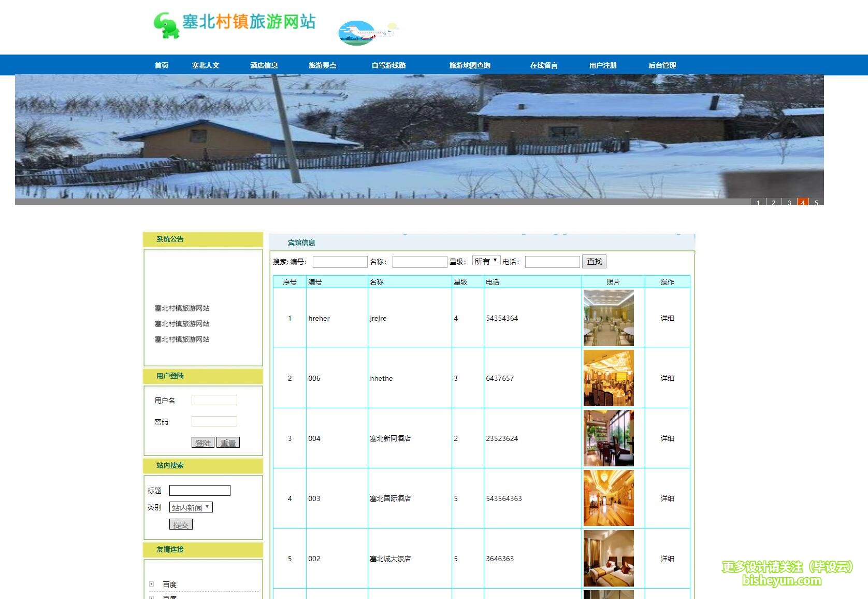Click the photo of 塞北国际酒店
This screenshot has width=868, height=599.
pyautogui.click(x=609, y=497)
